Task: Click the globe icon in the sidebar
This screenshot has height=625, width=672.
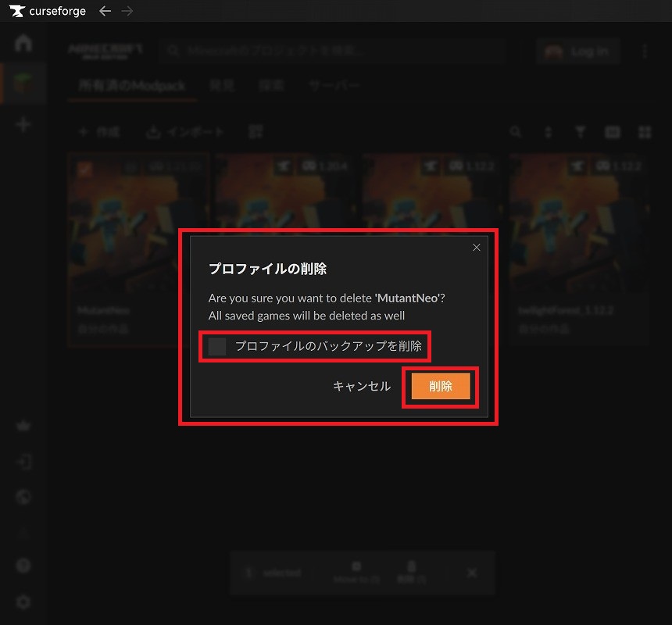Action: tap(23, 497)
